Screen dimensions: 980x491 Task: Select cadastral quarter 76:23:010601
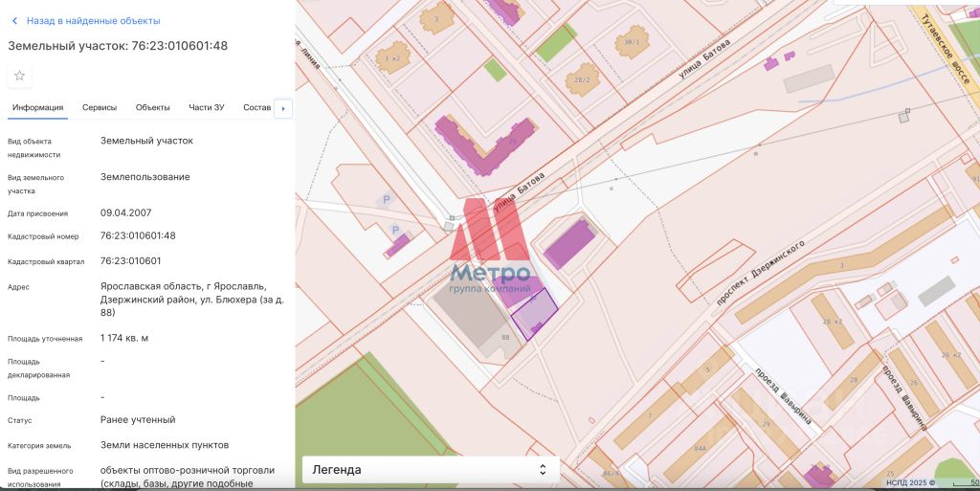click(130, 261)
